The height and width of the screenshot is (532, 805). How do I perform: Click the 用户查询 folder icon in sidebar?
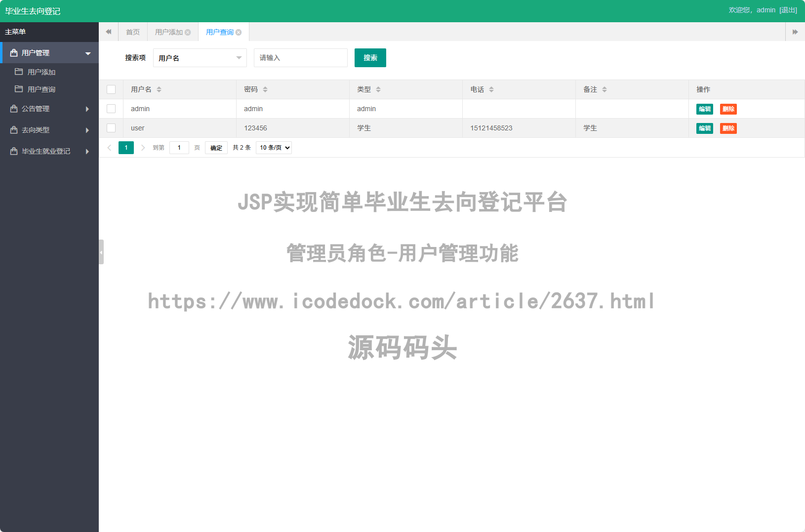(x=18, y=89)
